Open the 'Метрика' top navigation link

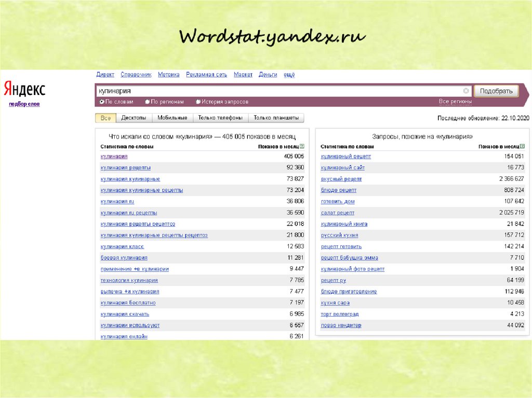click(x=168, y=75)
